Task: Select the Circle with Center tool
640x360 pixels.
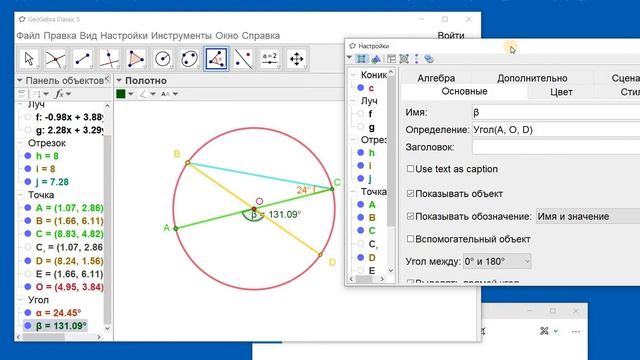Action: (163, 59)
